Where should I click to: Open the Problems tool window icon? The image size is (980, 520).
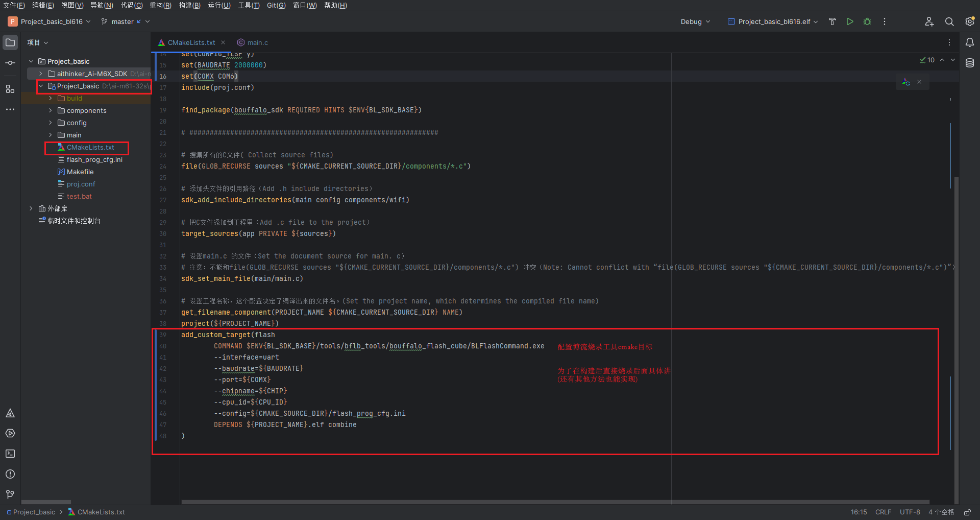pos(10,474)
